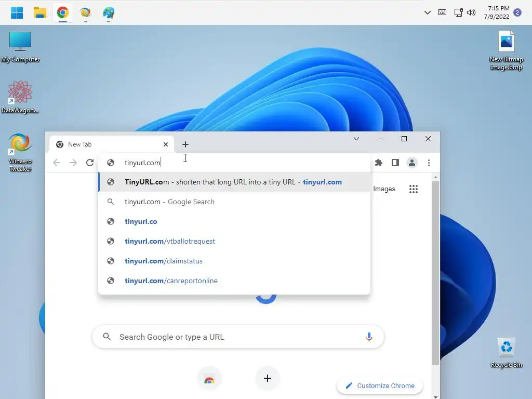Select the DataWagon desktop shortcut

[x=20, y=97]
